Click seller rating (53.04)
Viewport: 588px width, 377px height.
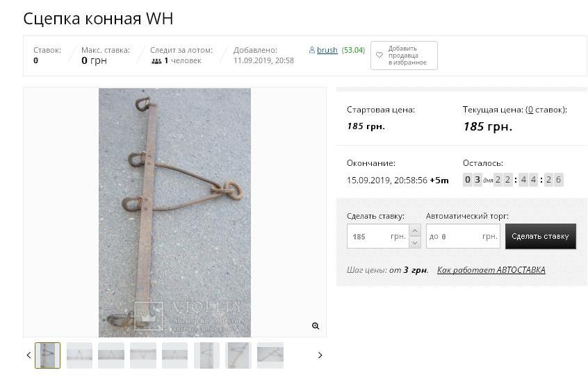tap(353, 50)
